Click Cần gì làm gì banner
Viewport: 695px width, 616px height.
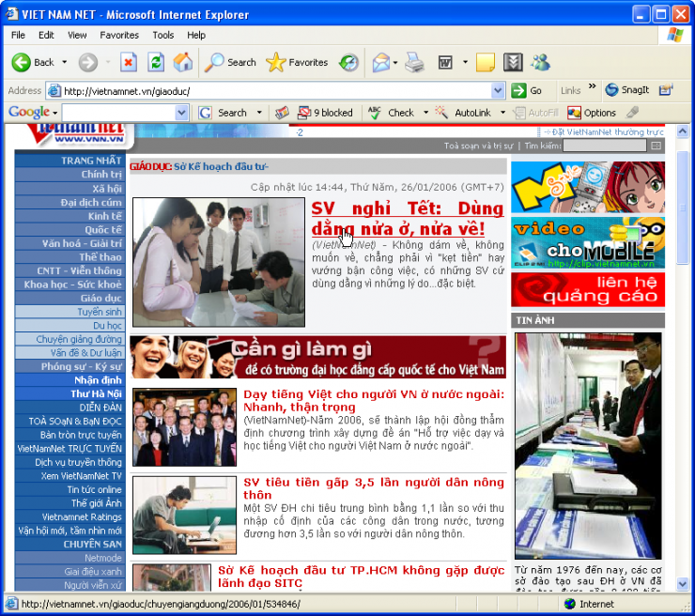(317, 357)
